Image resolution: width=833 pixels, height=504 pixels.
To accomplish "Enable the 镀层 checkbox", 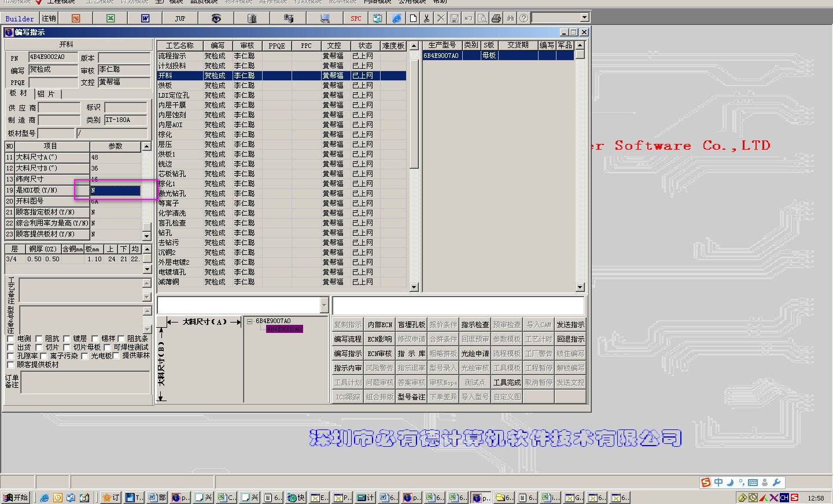I will 67,339.
